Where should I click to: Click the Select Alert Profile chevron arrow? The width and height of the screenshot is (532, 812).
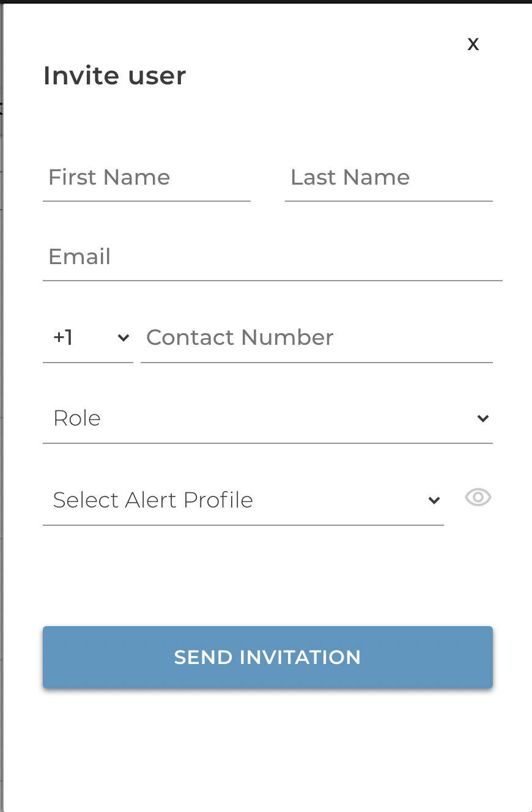(434, 500)
